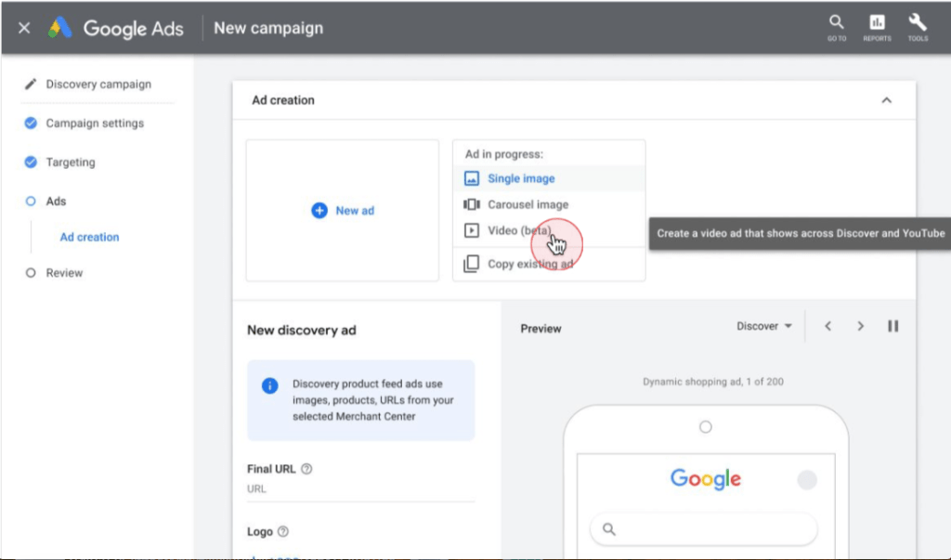Click the Final URL input field

(x=360, y=489)
